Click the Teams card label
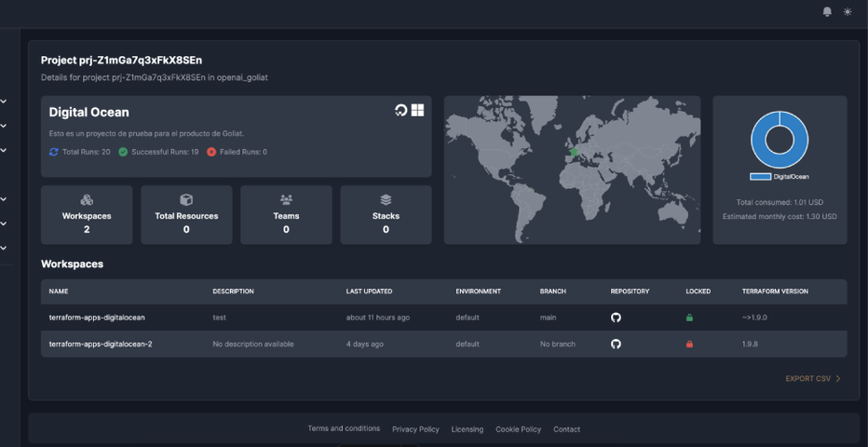 click(x=286, y=216)
